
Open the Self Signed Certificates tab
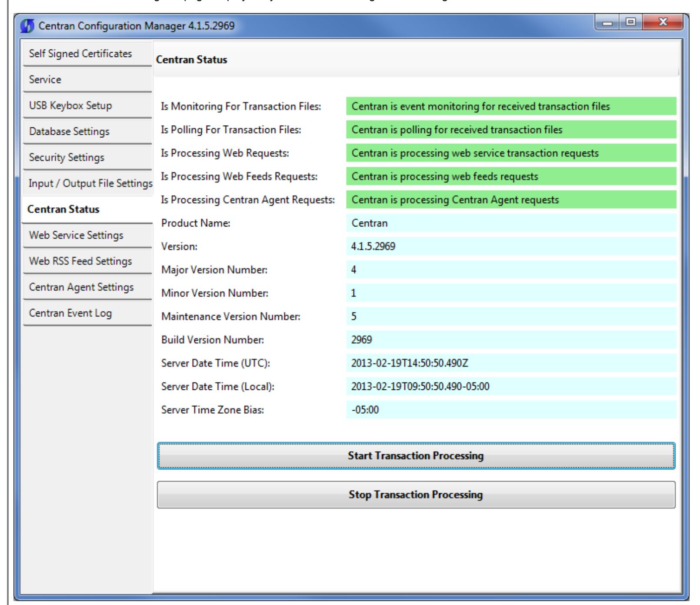pos(87,54)
